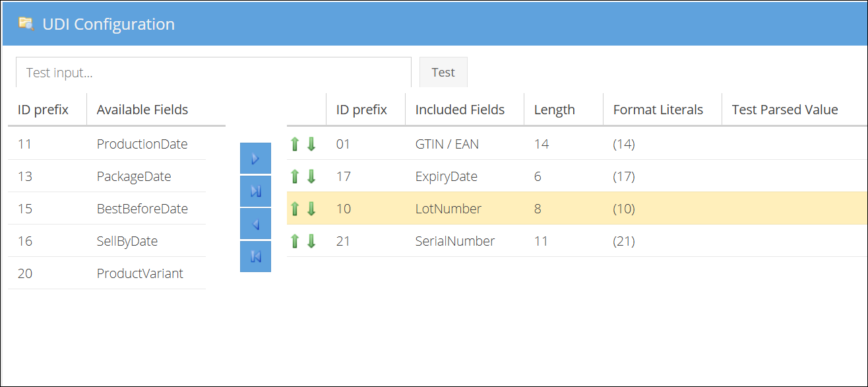Move ExpiryDate row up
Image resolution: width=868 pixels, height=387 pixels.
coord(295,176)
